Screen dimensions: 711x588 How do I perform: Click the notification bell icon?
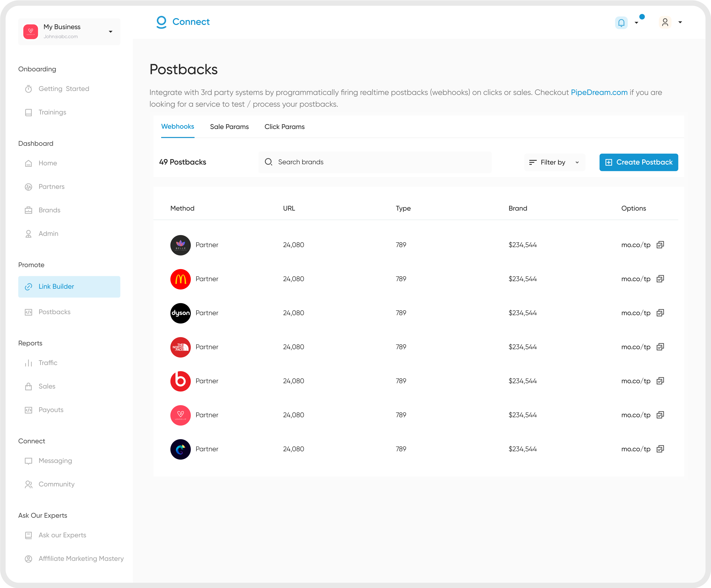point(621,23)
